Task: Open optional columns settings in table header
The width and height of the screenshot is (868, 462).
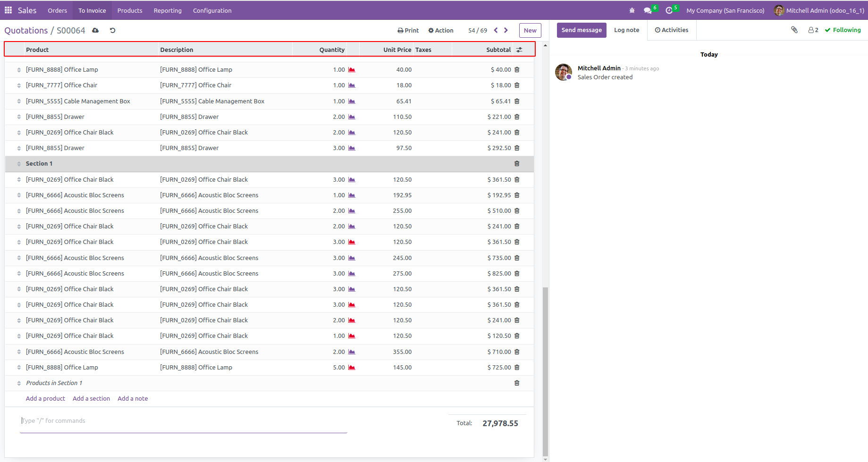Action: 519,50
